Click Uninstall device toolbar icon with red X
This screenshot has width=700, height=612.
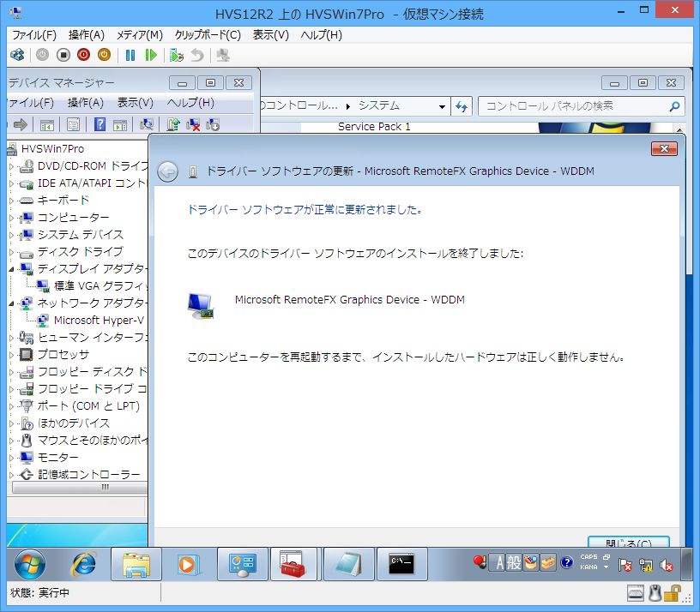pyautogui.click(x=193, y=124)
